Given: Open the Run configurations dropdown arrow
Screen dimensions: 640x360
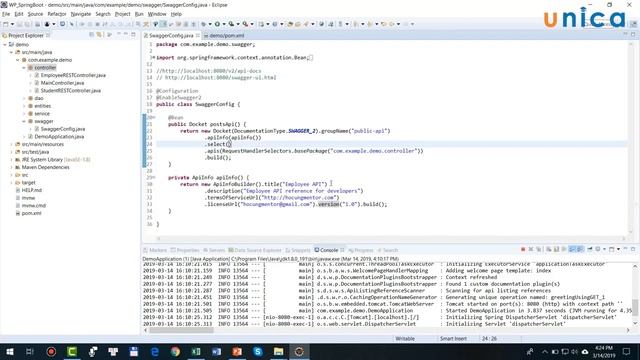Looking at the screenshot, I should [224, 24].
